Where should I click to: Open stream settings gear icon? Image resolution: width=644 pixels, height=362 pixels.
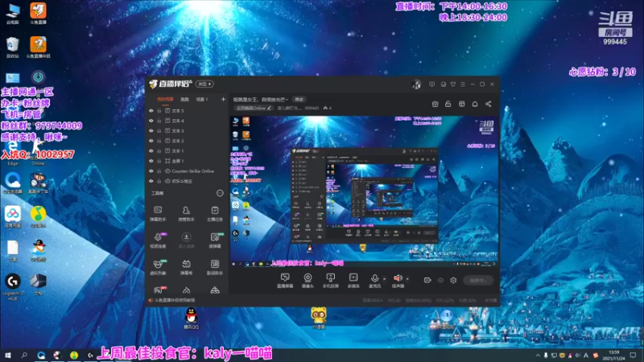point(453,280)
